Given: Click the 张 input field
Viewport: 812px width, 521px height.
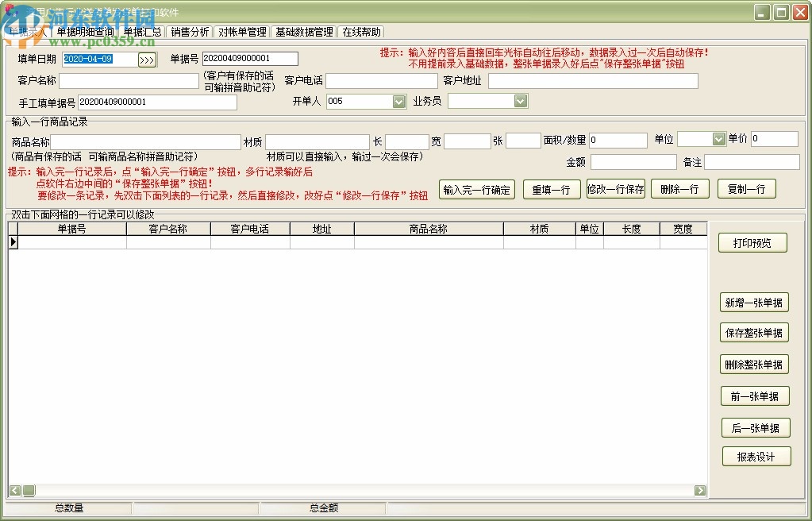Looking at the screenshot, I should click(x=523, y=141).
